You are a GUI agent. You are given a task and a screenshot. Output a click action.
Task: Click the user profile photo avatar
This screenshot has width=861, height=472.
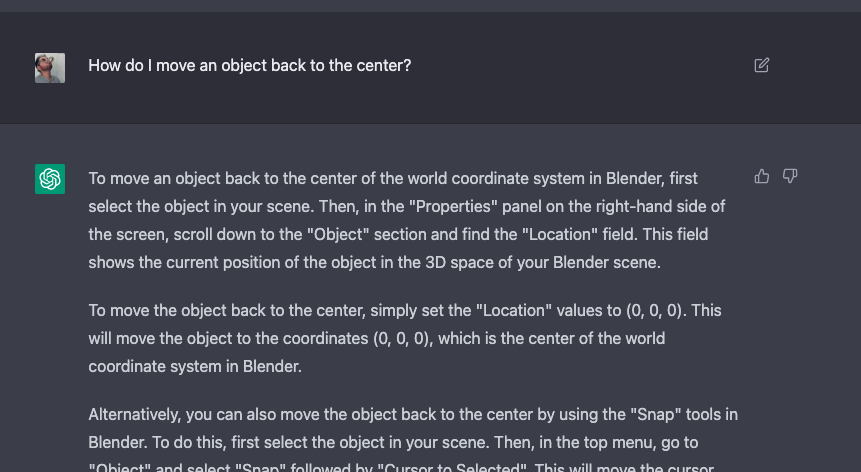(50, 67)
